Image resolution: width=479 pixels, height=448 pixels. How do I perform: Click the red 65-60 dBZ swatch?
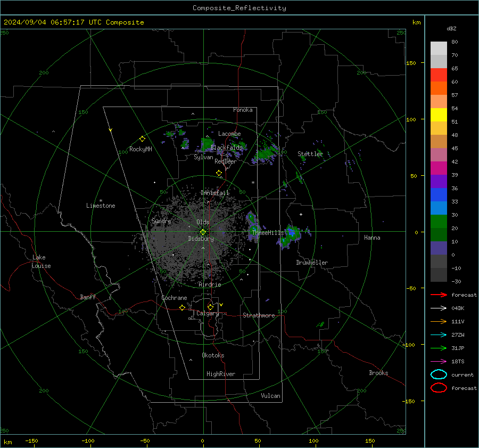[x=439, y=75]
